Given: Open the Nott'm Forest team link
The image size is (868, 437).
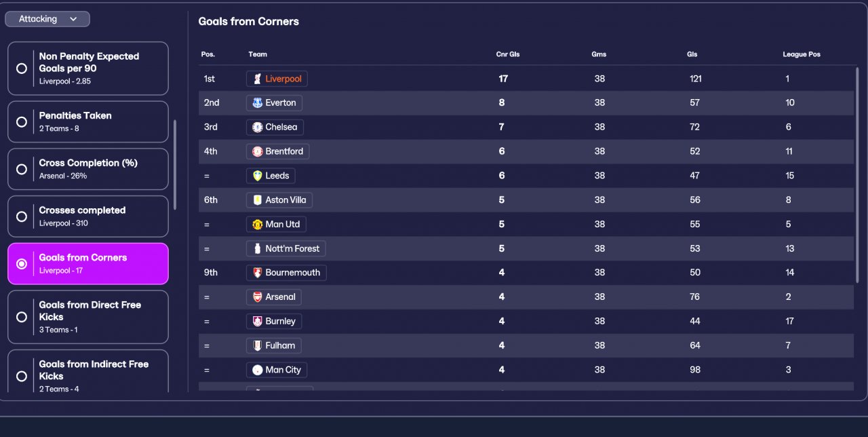Looking at the screenshot, I should pyautogui.click(x=292, y=249).
